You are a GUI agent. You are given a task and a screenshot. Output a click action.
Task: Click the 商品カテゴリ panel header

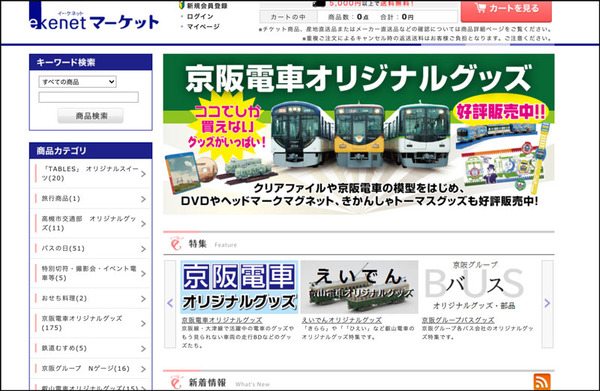[x=91, y=151]
